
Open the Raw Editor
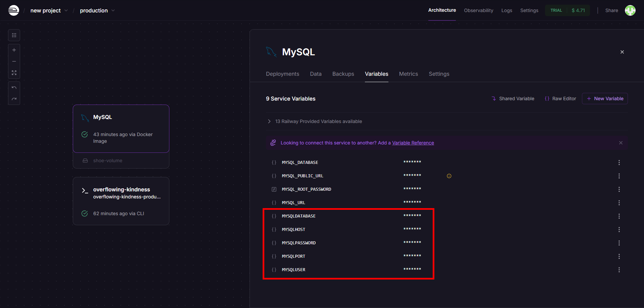click(x=560, y=99)
